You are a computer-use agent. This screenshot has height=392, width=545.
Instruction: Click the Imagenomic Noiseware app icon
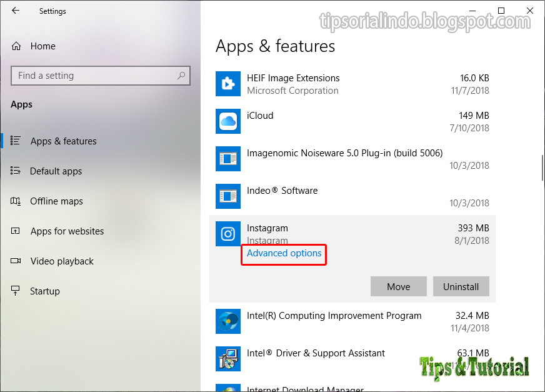(228, 159)
